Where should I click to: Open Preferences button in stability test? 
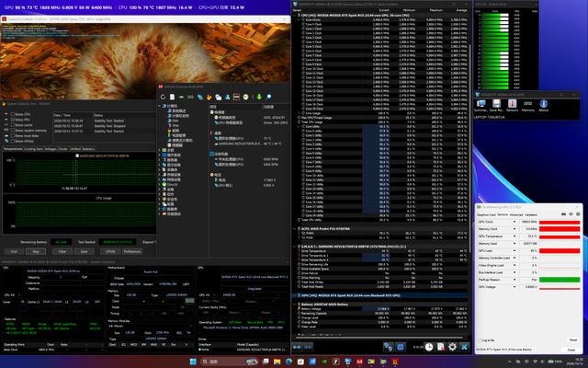point(132,251)
